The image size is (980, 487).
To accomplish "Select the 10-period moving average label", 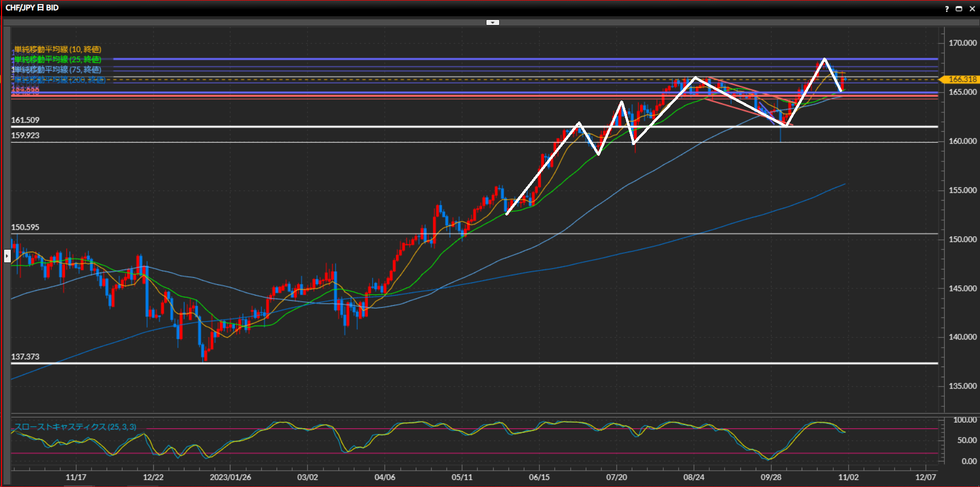I will click(57, 50).
